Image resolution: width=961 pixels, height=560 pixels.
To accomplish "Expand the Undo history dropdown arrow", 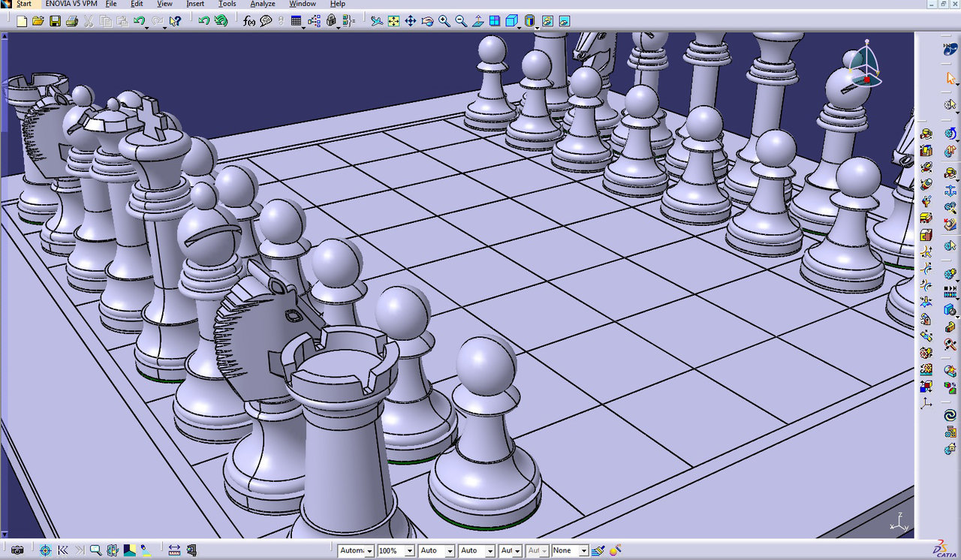I will point(147,26).
